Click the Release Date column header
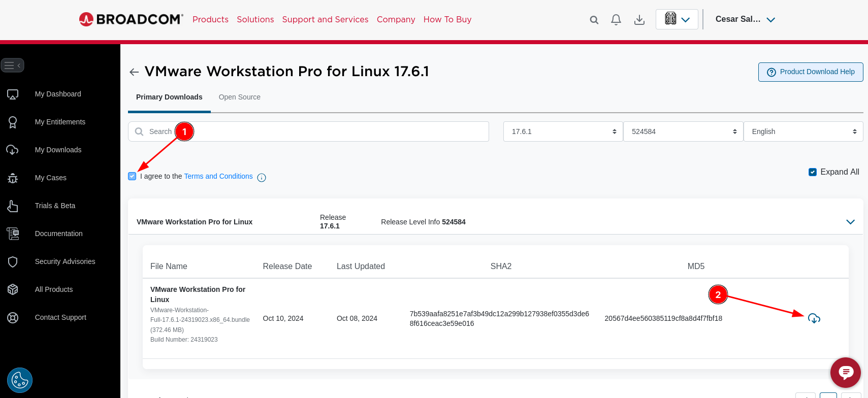Viewport: 868px width, 398px height. coord(287,266)
